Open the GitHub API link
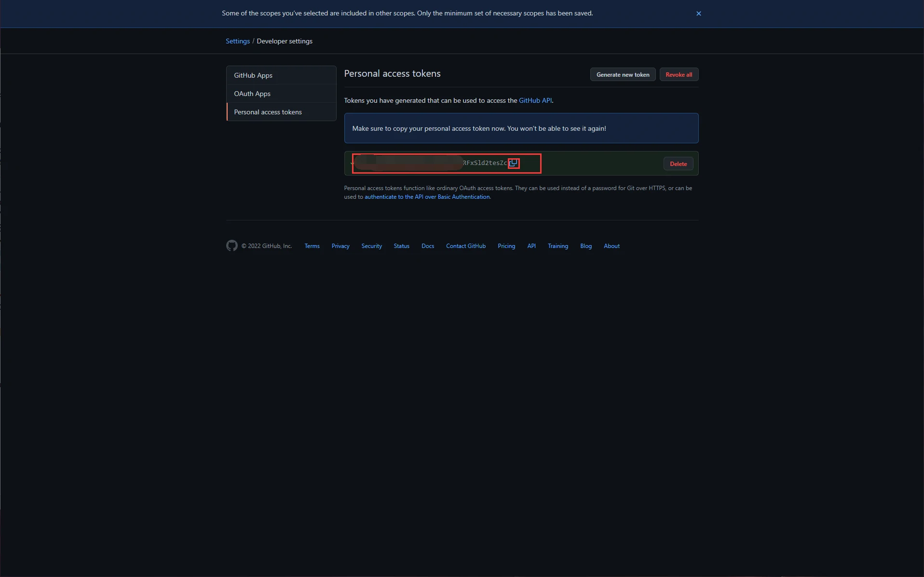Screen dimensions: 924x577 535,100
